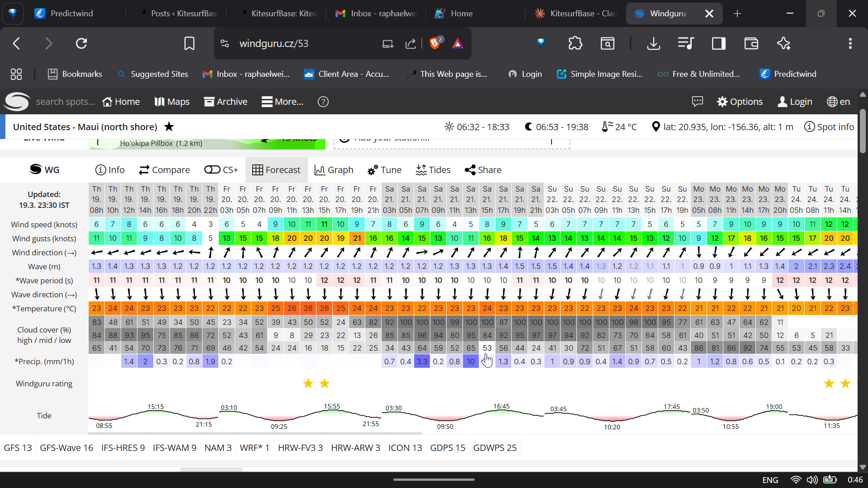The width and height of the screenshot is (868, 488).
Task: Click the Brave Rewards triangle icon
Action: click(458, 43)
